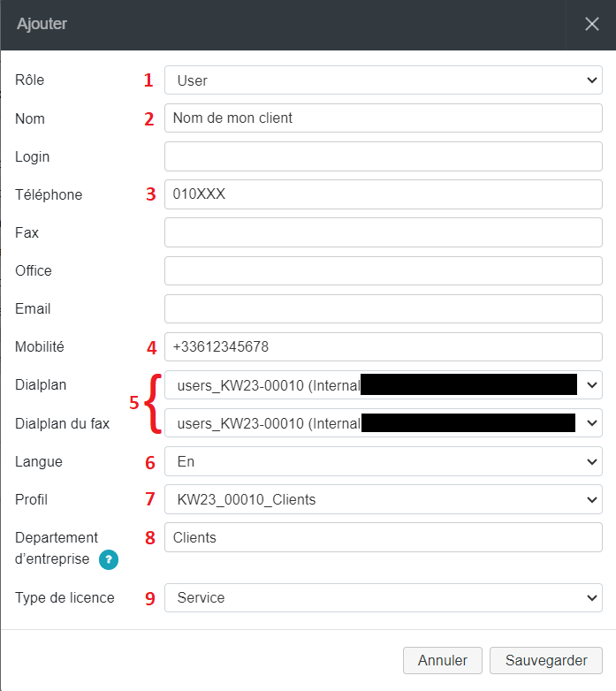Select the Mobilité number field
Screen dimensions: 616x691
383,346
